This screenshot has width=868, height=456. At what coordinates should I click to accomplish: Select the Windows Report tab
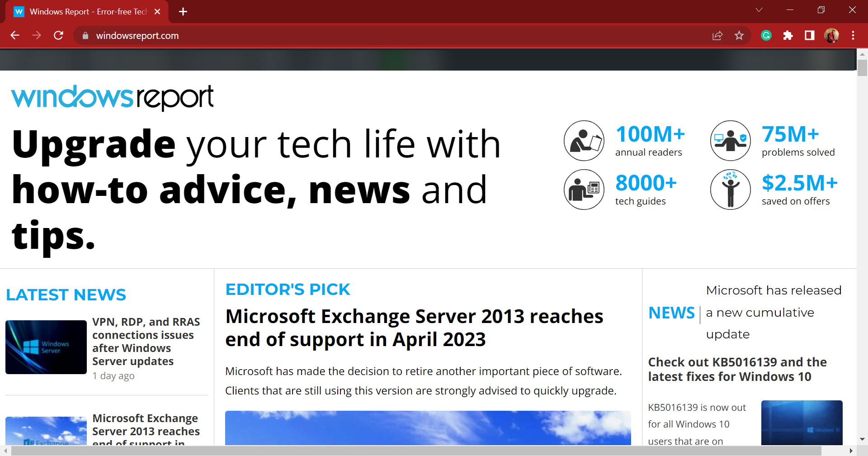87,12
